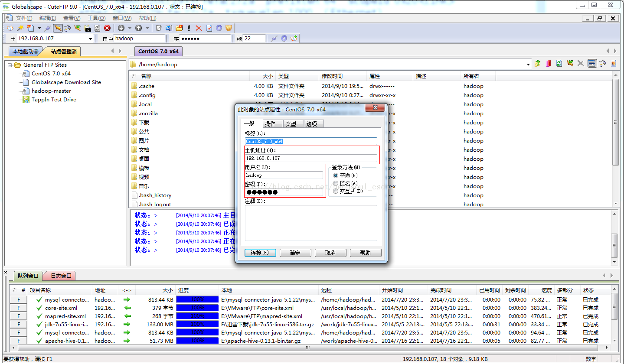Click the highlighted disconnect plug icon in toolbar
Image resolution: width=624 pixels, height=364 pixels.
pyautogui.click(x=58, y=28)
